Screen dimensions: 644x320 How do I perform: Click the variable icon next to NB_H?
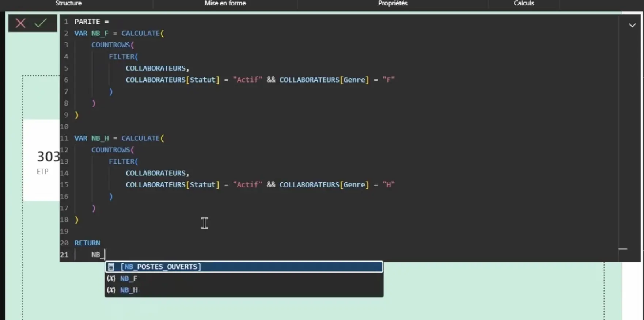point(111,290)
